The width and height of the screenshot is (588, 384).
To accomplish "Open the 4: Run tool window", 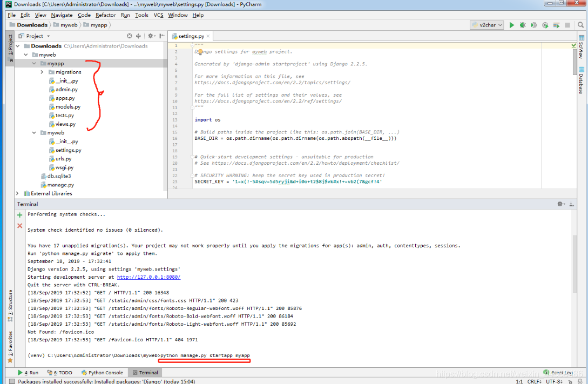I will 28,372.
